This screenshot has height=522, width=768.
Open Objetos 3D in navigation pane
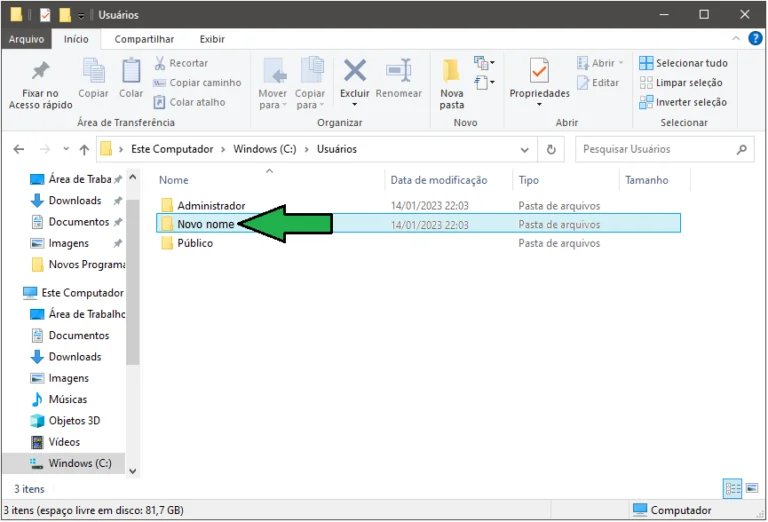tap(65, 421)
